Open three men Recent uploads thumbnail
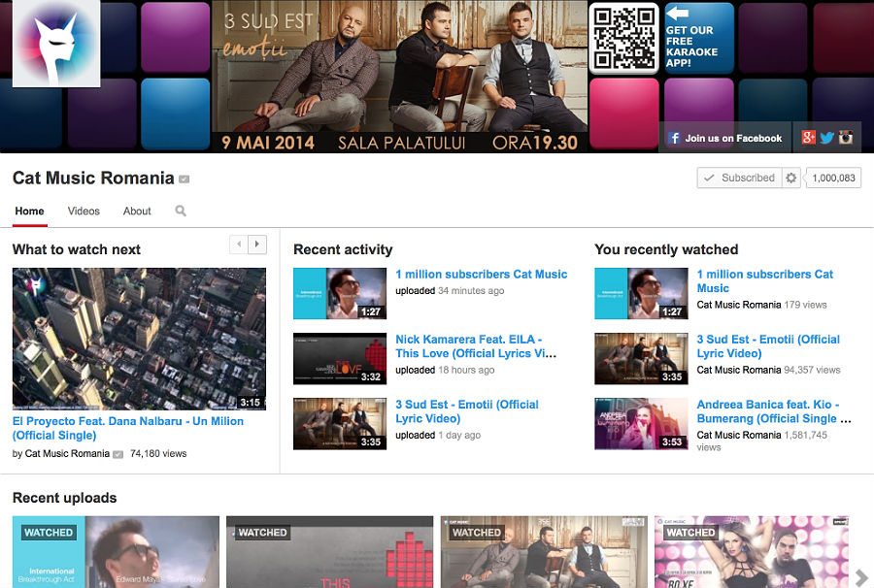Image resolution: width=874 pixels, height=588 pixels. (x=544, y=552)
